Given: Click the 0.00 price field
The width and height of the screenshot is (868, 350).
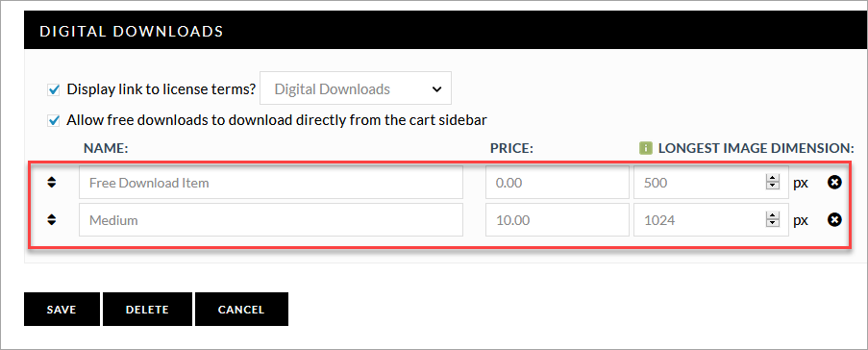Looking at the screenshot, I should point(557,182).
